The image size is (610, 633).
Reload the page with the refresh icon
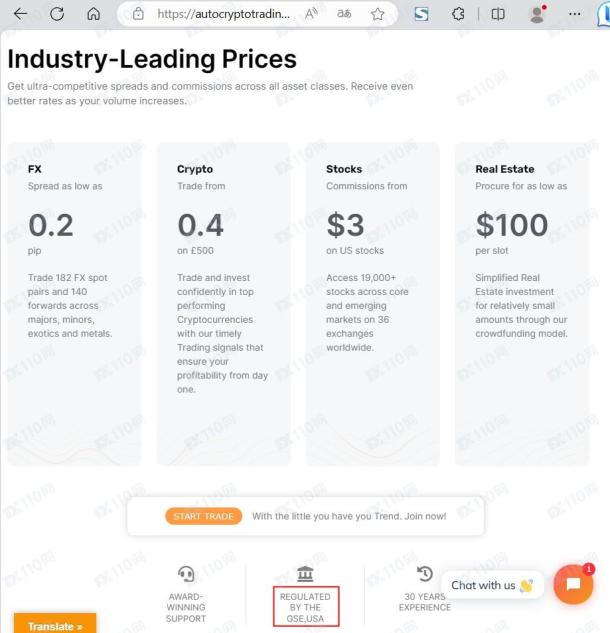[57, 14]
